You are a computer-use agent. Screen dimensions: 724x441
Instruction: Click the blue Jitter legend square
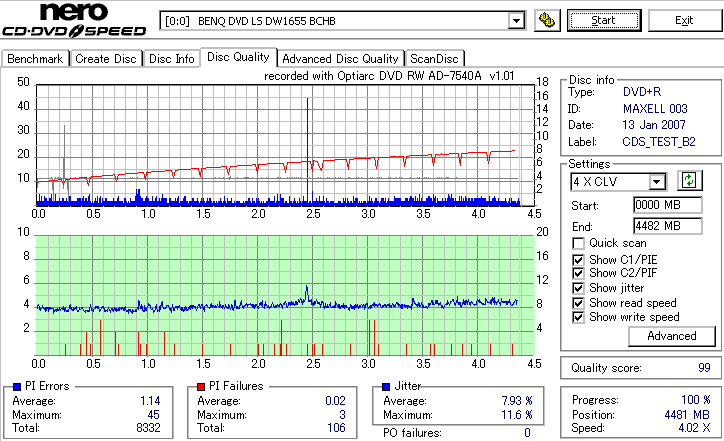[x=386, y=387]
